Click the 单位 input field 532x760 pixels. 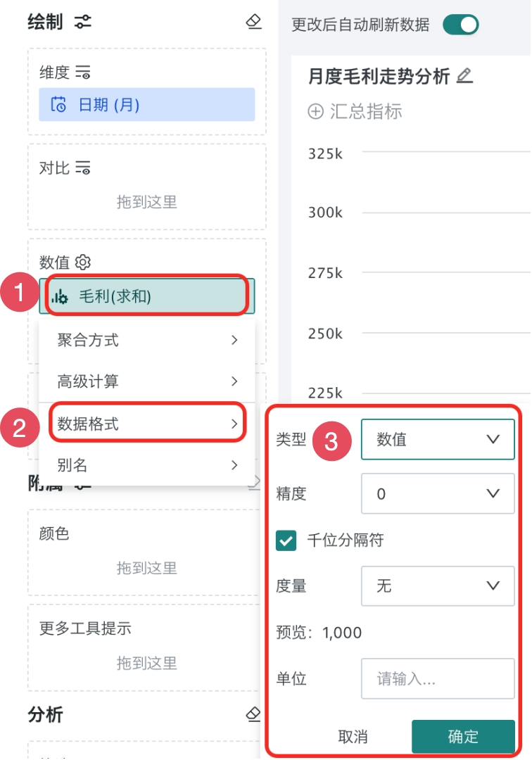coord(438,678)
